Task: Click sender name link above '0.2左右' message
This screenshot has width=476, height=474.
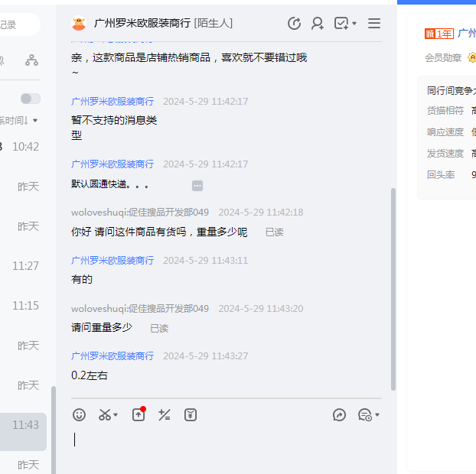Action: [112, 356]
